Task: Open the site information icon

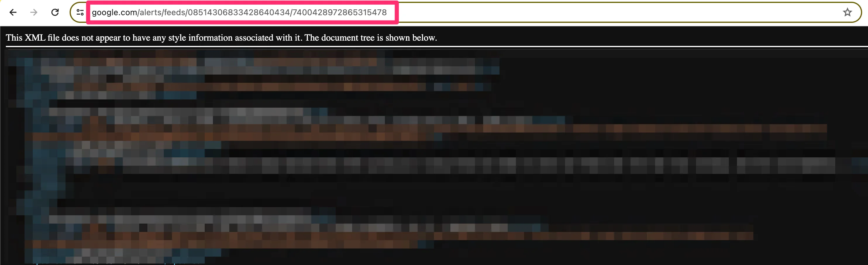Action: [80, 13]
